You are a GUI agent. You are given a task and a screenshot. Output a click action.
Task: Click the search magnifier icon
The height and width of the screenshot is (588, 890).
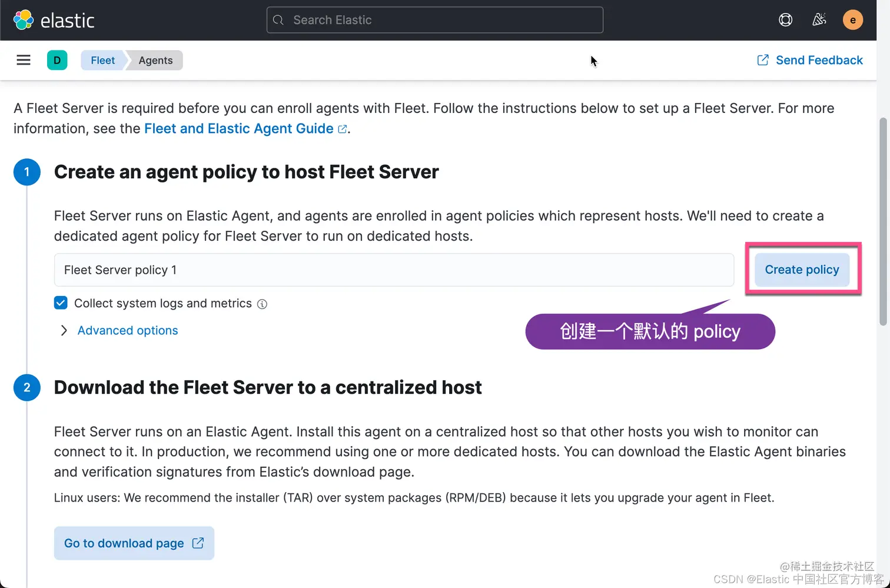tap(279, 20)
